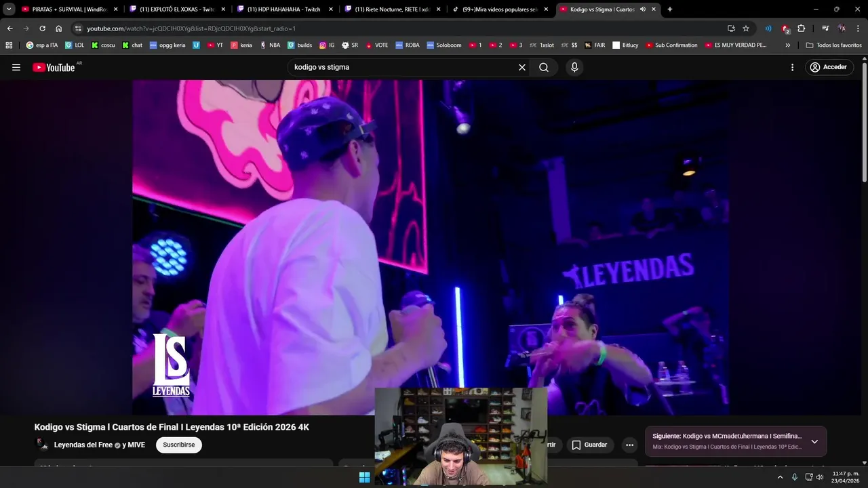Expand the Siguiente mix playlist chevron
Viewport: 868px width, 488px height.
pyautogui.click(x=814, y=441)
